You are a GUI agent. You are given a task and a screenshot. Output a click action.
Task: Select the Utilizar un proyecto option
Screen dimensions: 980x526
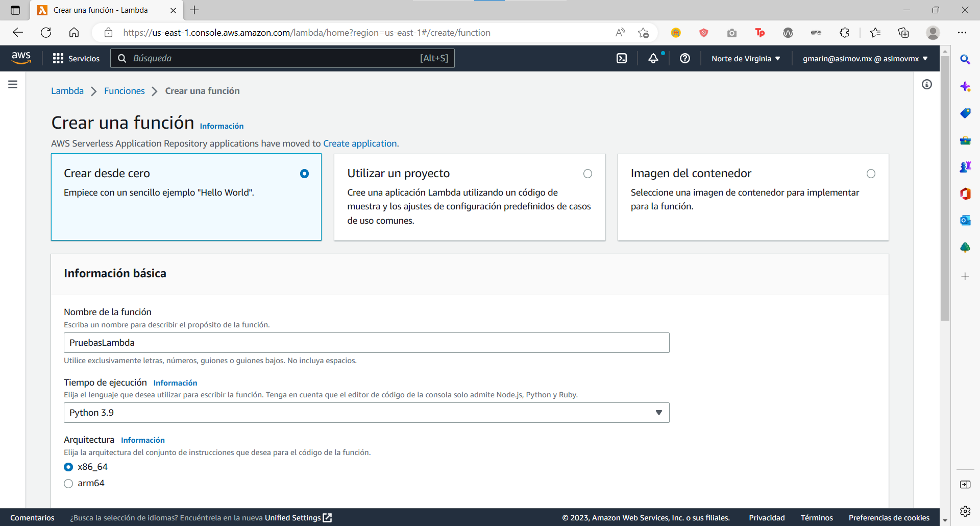click(470, 197)
